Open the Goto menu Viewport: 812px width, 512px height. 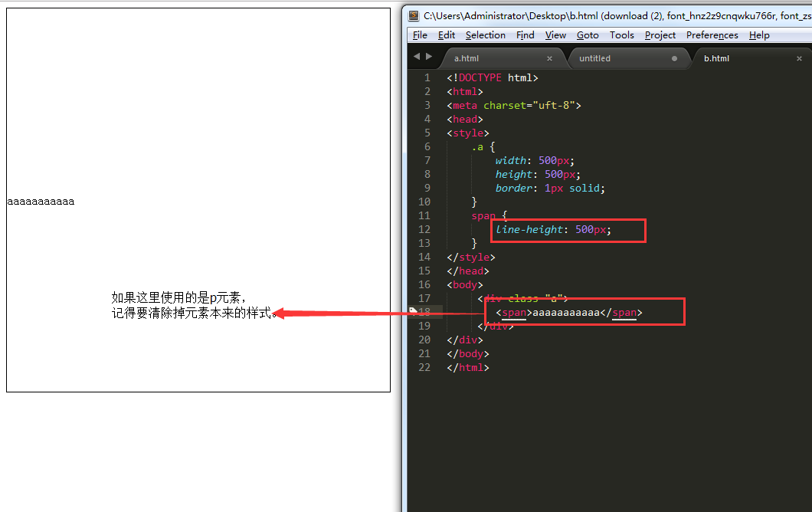588,35
